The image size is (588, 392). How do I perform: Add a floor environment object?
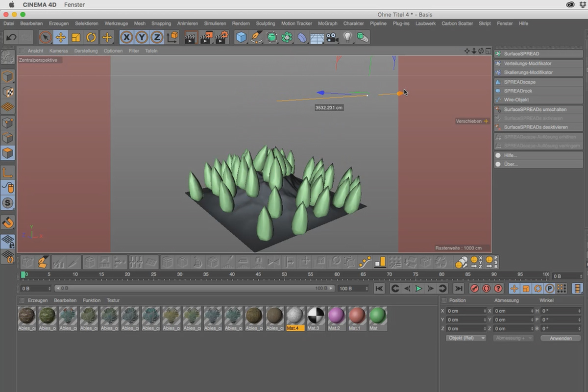317,37
